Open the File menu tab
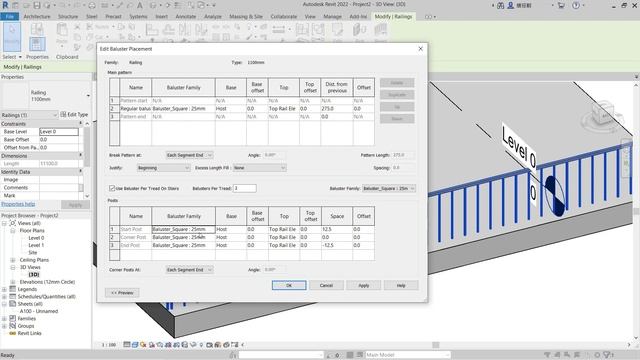 (x=9, y=17)
